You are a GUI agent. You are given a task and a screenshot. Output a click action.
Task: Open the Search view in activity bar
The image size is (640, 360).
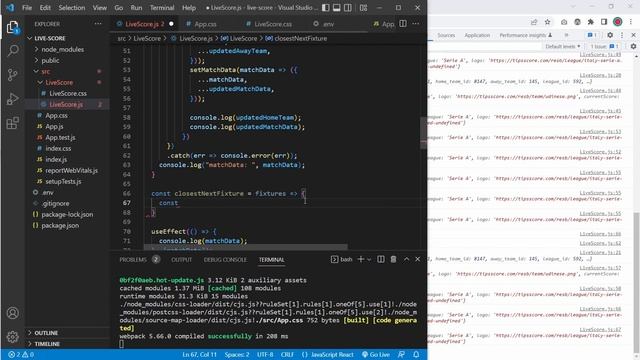(x=13, y=51)
